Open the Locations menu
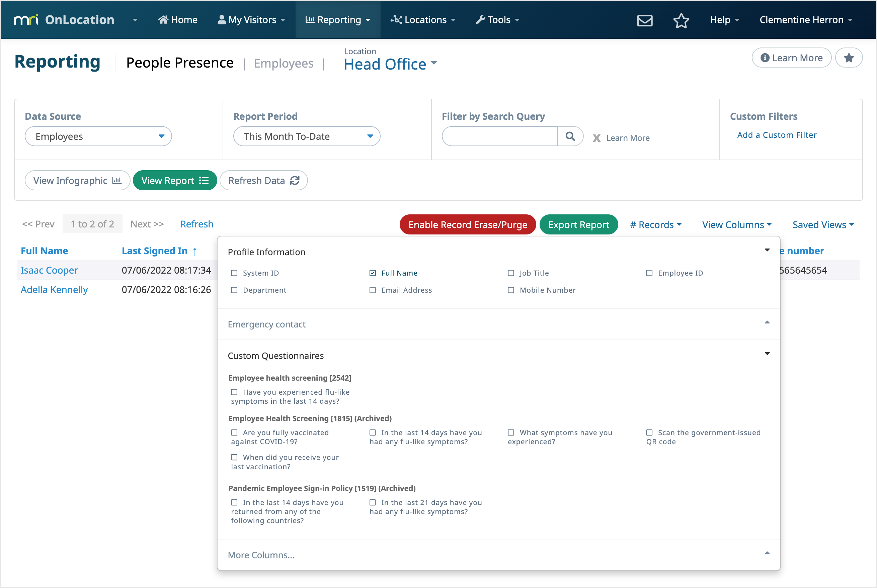Screen dimensions: 877x588 click(x=423, y=20)
